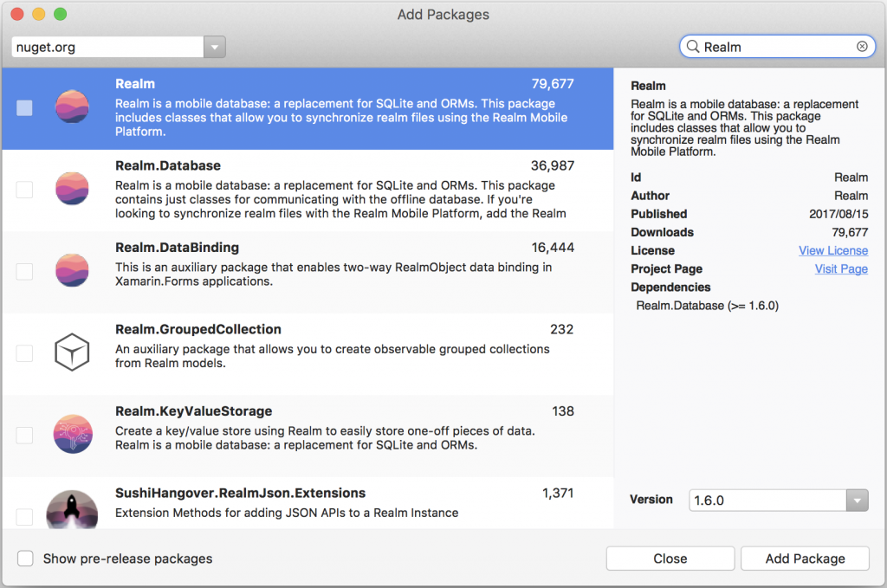The image size is (887, 588).
Task: Select the Realm.DataBinding list entry
Action: point(308,272)
